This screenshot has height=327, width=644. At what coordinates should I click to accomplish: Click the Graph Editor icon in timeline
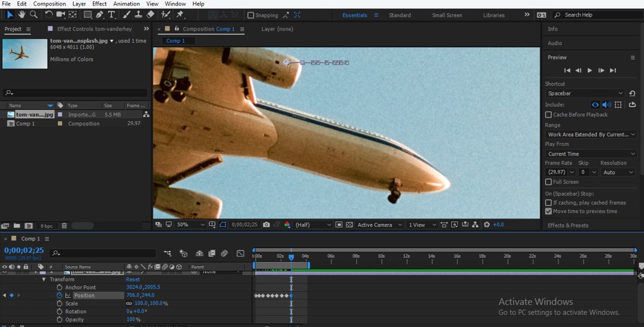[241, 254]
